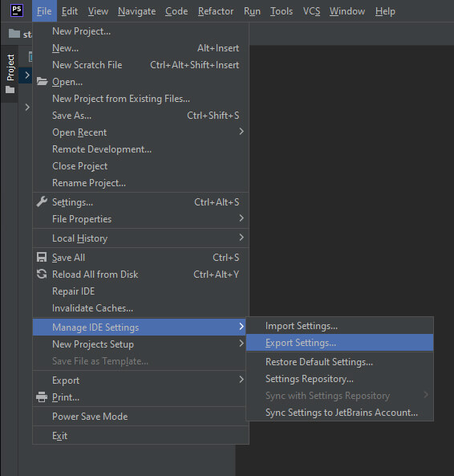
Task: Select New... menu entry
Action: click(140, 48)
